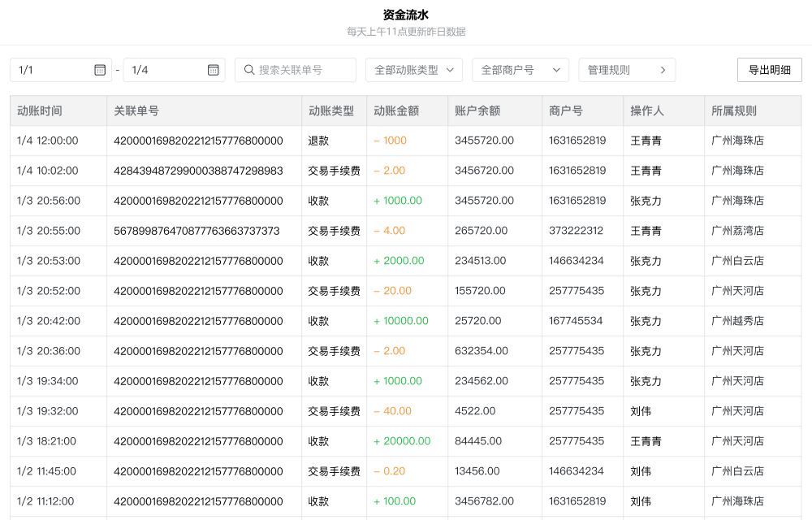Select order number starting with 5678998

[197, 231]
